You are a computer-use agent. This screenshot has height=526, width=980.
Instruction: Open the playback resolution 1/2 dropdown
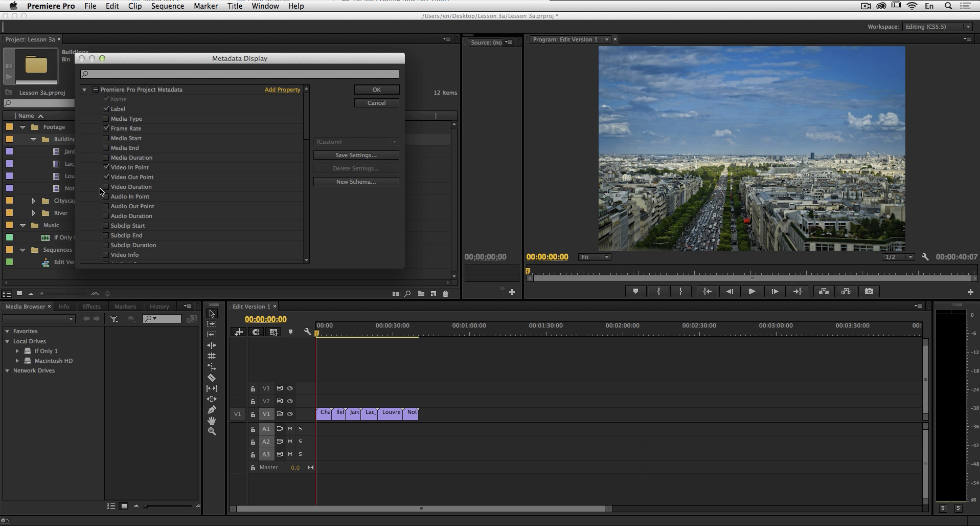pyautogui.click(x=898, y=257)
